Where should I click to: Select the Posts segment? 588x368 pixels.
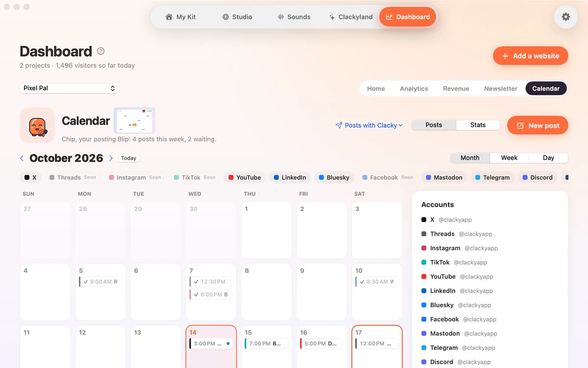pos(434,125)
